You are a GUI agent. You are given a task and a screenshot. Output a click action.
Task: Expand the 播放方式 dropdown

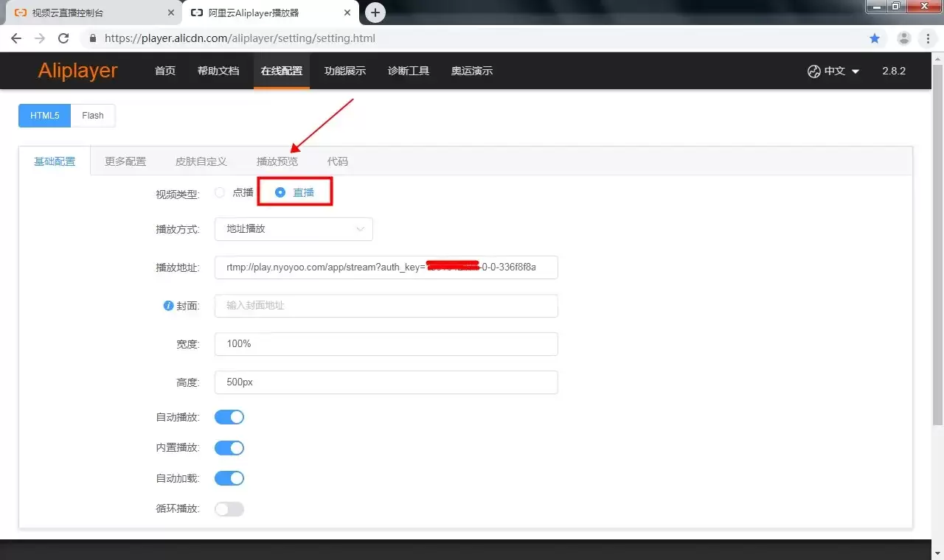point(294,229)
